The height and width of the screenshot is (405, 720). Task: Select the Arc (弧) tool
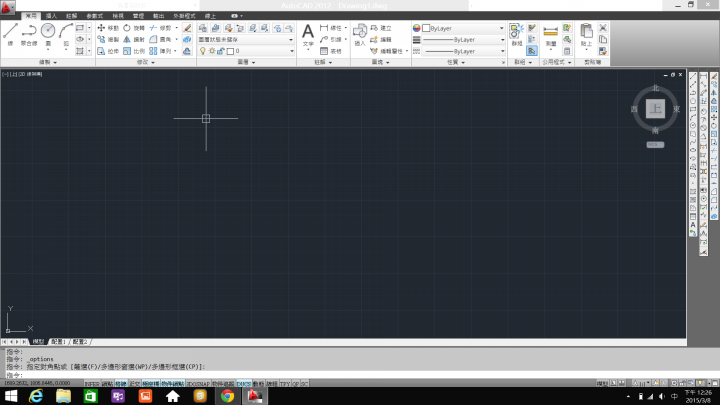pyautogui.click(x=66, y=35)
